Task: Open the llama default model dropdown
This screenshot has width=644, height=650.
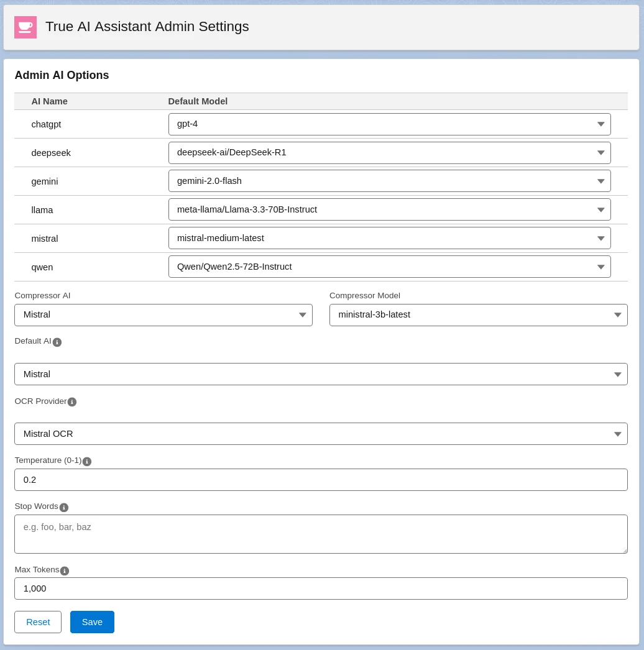Action: pyautogui.click(x=389, y=210)
